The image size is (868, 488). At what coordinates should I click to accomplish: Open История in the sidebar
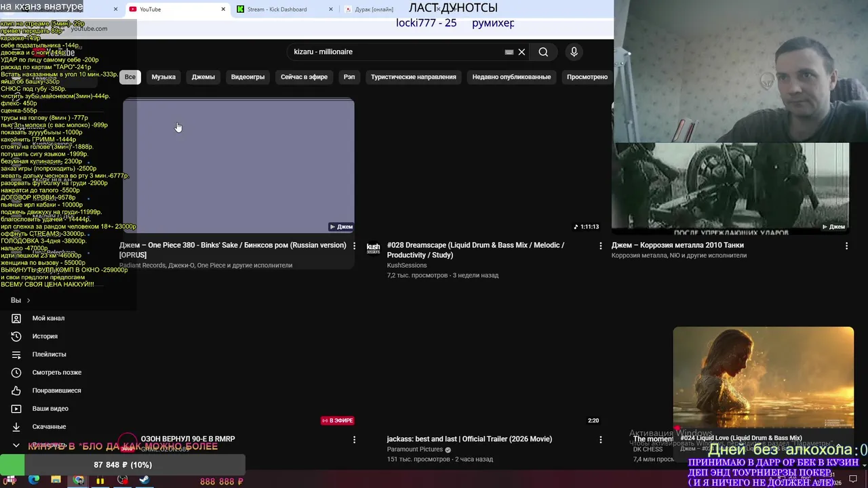[45, 336]
